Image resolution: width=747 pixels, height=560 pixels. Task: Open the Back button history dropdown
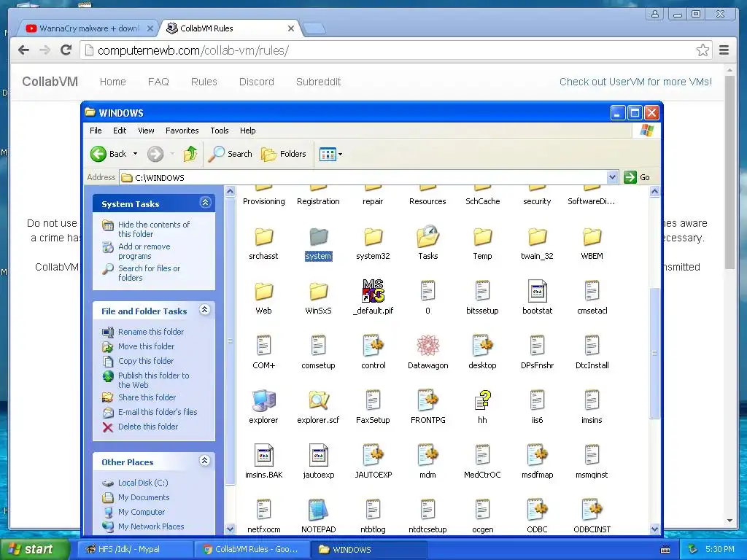135,154
